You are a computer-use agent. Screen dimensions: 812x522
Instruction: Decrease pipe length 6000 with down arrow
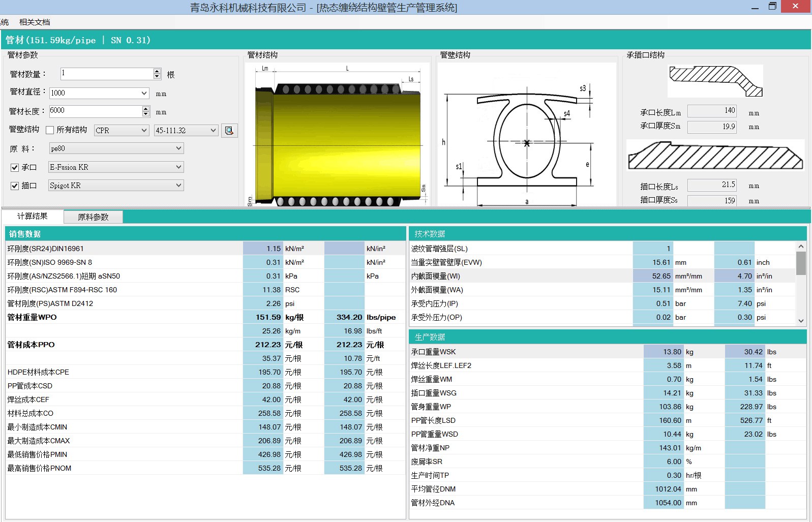[146, 114]
